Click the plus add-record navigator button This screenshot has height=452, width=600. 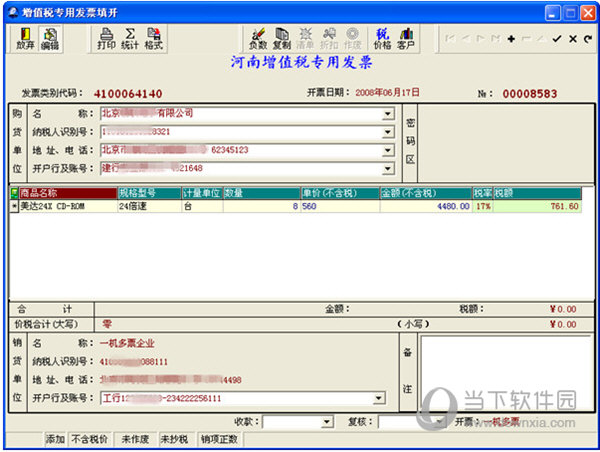(x=511, y=38)
